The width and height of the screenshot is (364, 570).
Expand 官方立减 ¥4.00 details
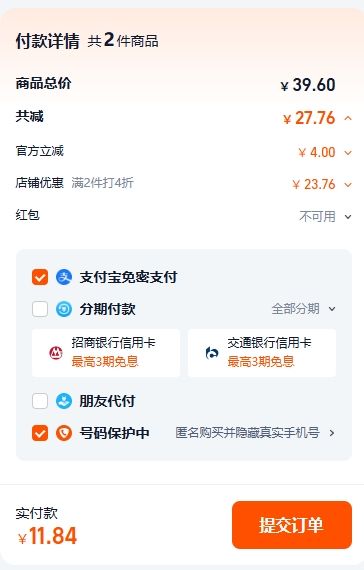coord(348,153)
